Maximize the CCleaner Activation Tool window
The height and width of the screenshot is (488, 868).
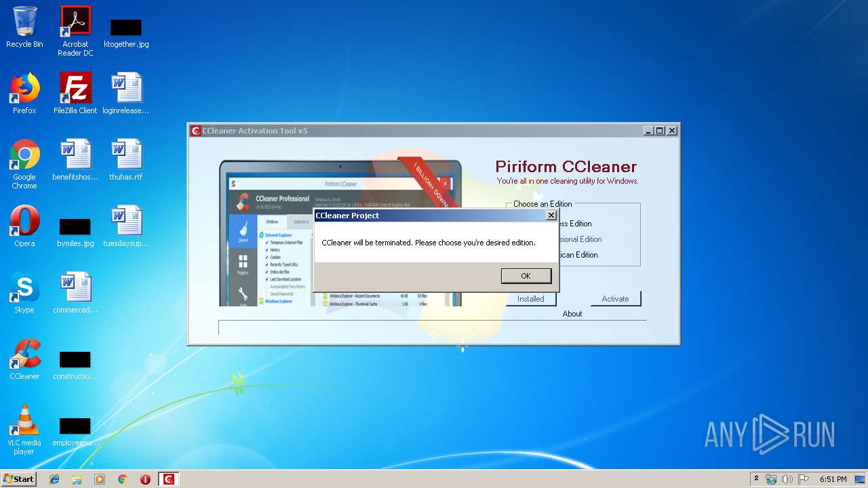pos(660,131)
